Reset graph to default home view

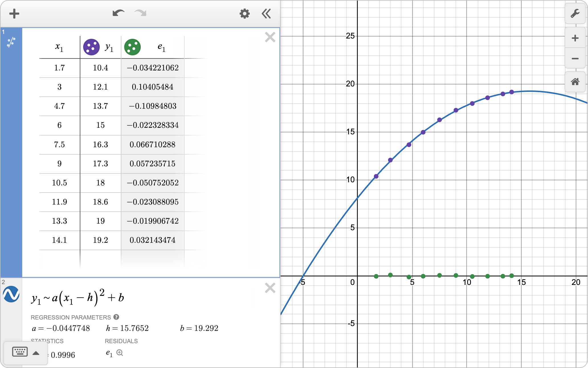575,82
